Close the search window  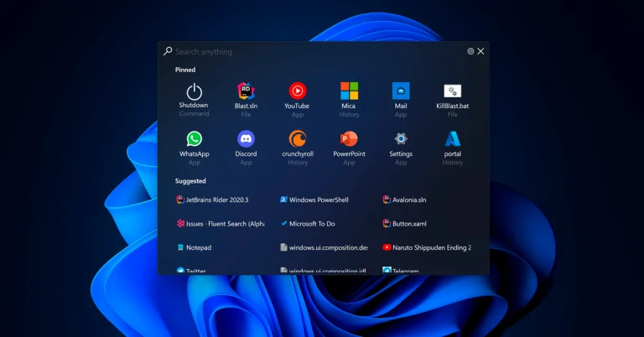(x=480, y=52)
